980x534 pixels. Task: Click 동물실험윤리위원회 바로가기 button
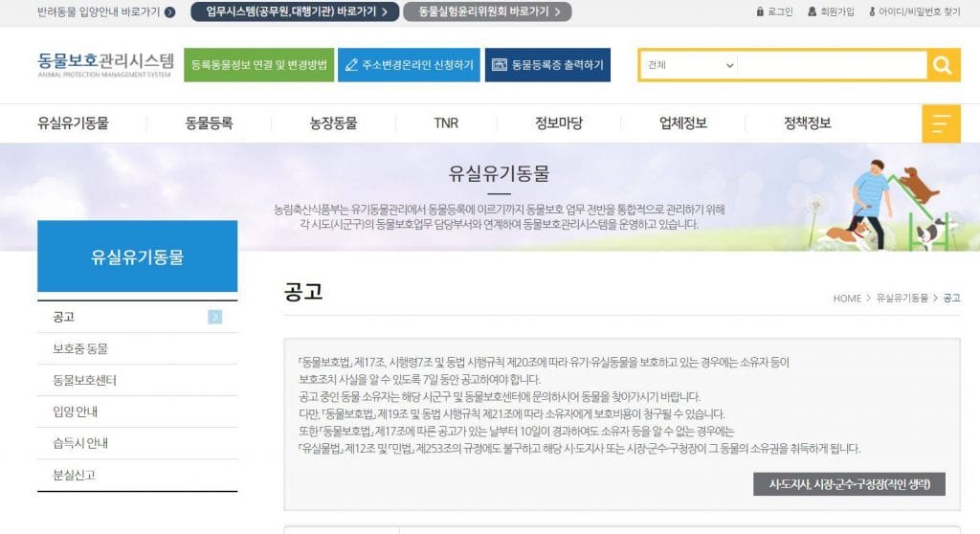pyautogui.click(x=487, y=11)
